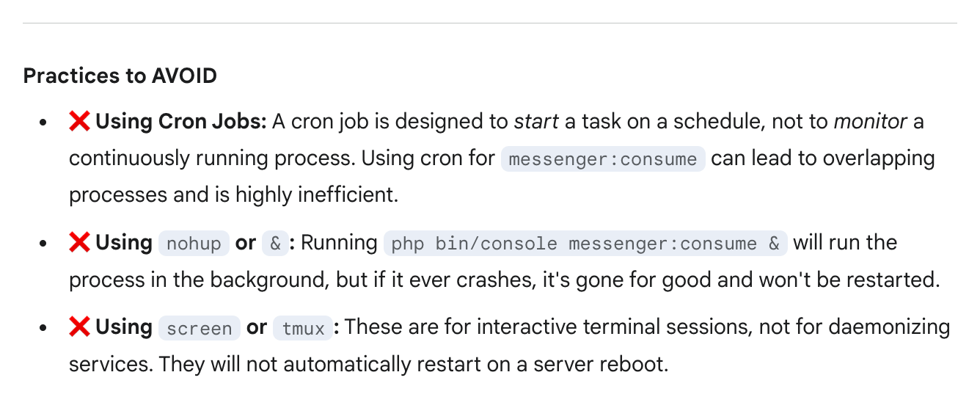Viewport: 980px width, 408px height.
Task: Click the nohup inline code chip
Action: 194,244
